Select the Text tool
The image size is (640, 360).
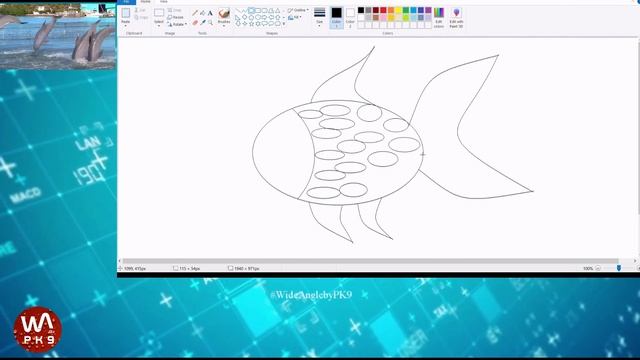[210, 13]
